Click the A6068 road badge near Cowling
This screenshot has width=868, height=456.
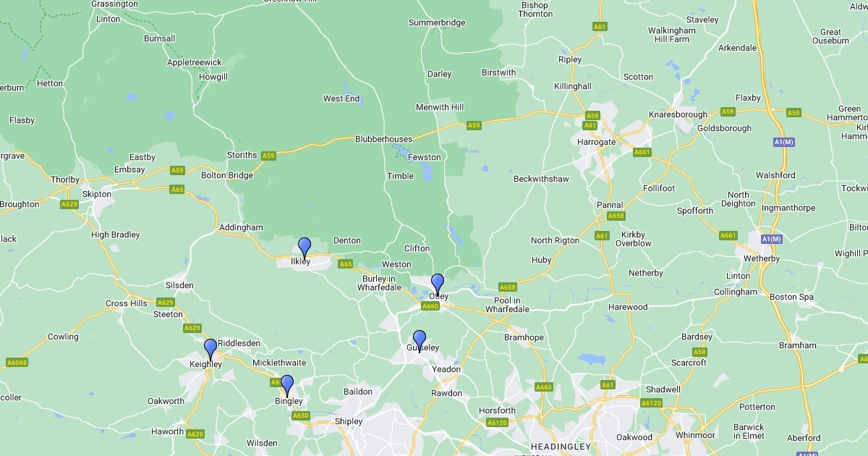(17, 363)
